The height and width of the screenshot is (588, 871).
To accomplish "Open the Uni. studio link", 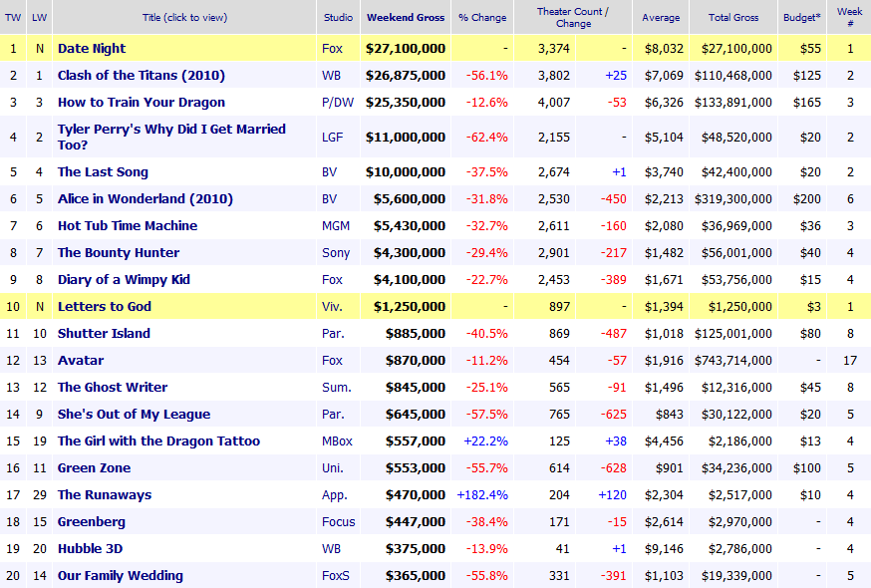I will tap(333, 468).
